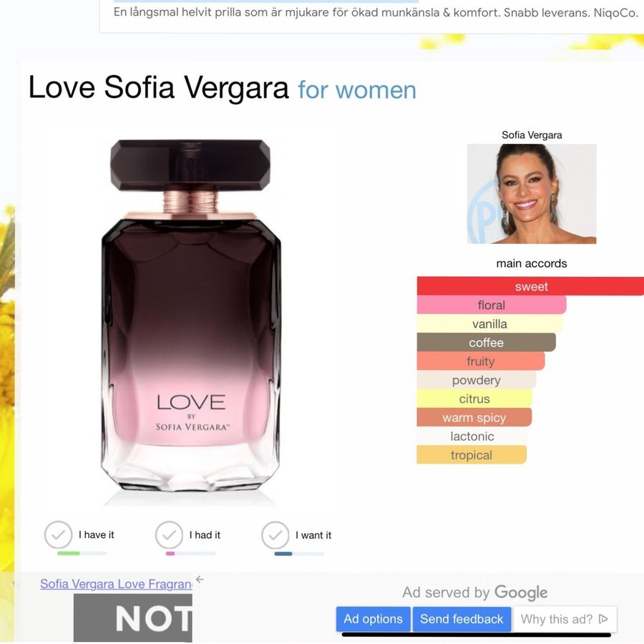Click the 'Why this ad?' triangle icon

[x=603, y=619]
